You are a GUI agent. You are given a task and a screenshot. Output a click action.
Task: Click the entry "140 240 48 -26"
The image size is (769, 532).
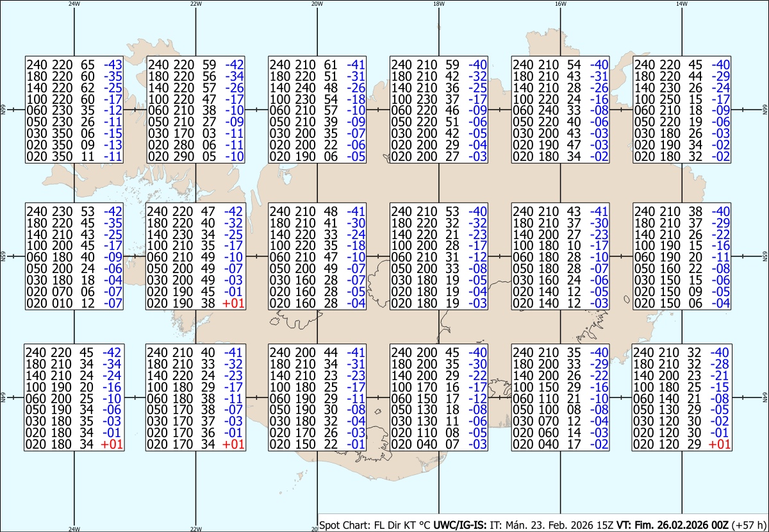coord(318,87)
